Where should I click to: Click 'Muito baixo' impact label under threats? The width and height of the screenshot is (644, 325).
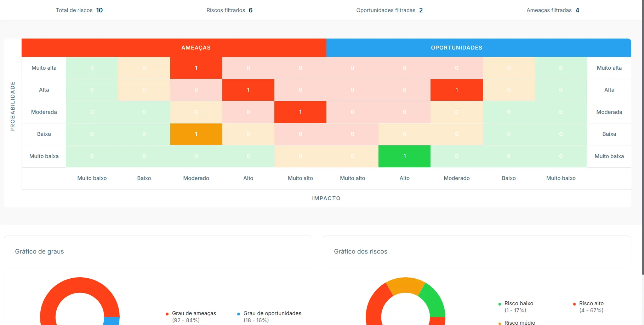click(x=92, y=178)
